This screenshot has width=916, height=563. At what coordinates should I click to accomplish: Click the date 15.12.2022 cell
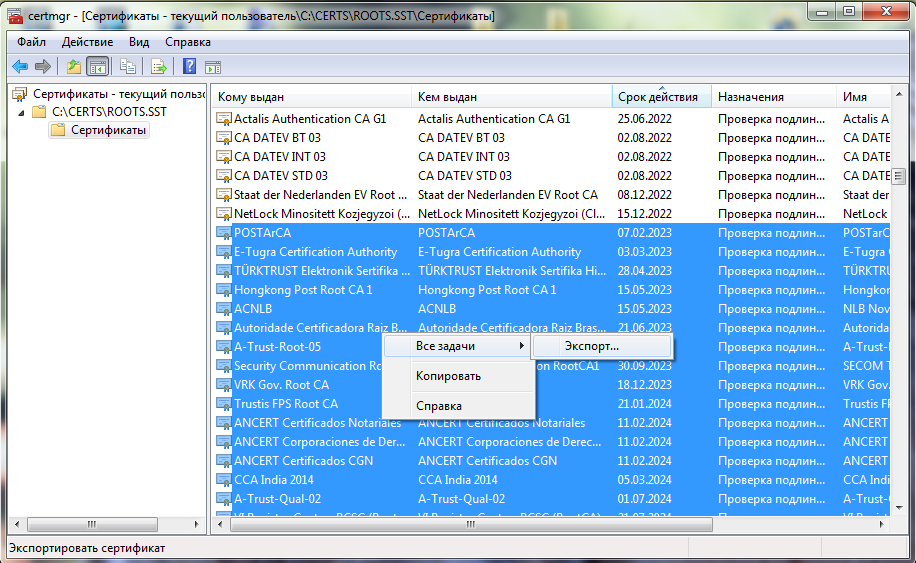(644, 214)
